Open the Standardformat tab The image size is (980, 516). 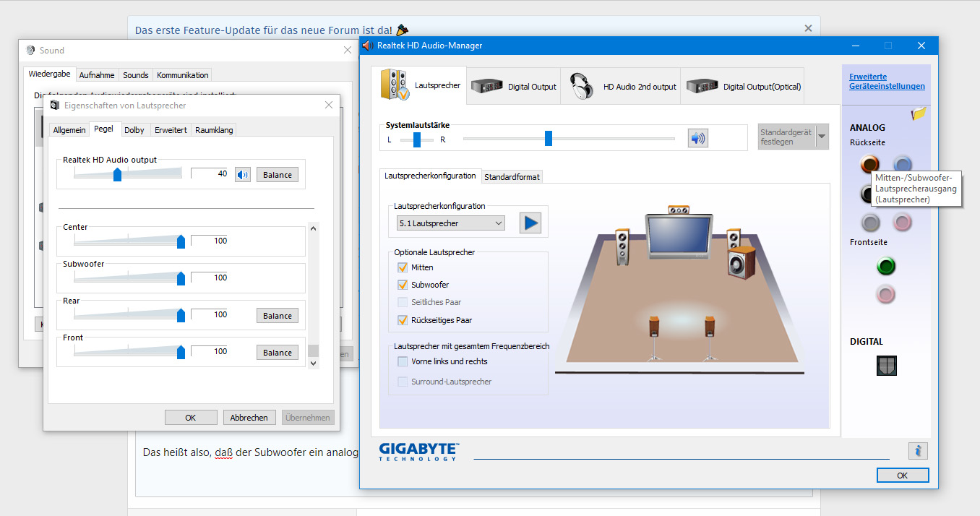(512, 177)
